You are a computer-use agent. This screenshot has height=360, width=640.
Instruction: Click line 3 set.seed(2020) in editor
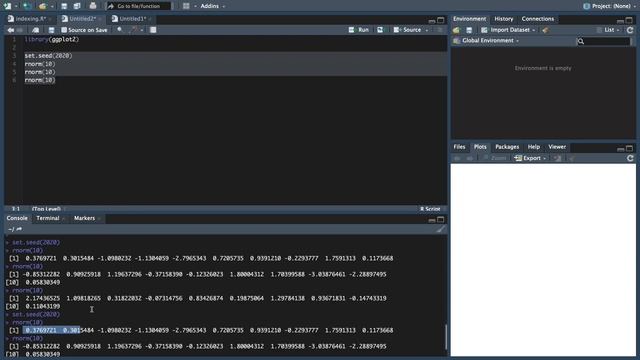point(48,56)
